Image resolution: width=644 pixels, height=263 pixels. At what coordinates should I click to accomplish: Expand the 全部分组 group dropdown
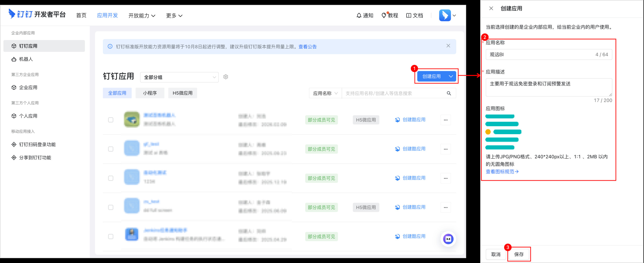(179, 77)
